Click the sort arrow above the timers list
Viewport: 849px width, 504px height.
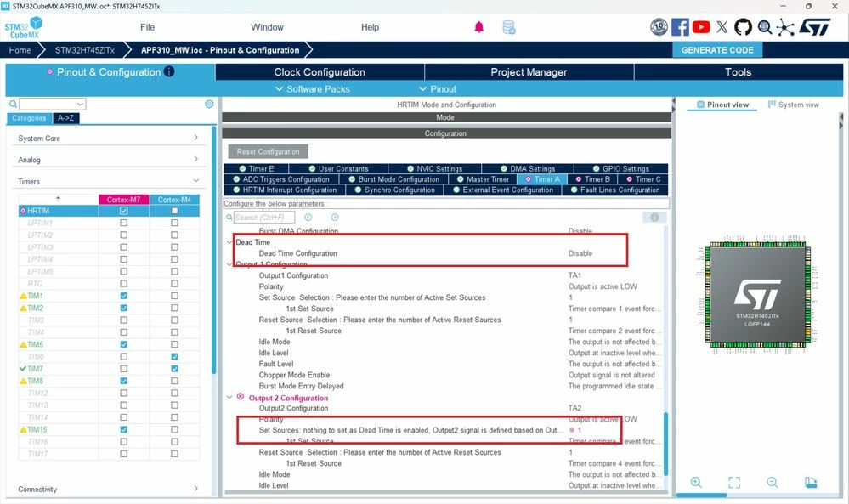(59, 199)
